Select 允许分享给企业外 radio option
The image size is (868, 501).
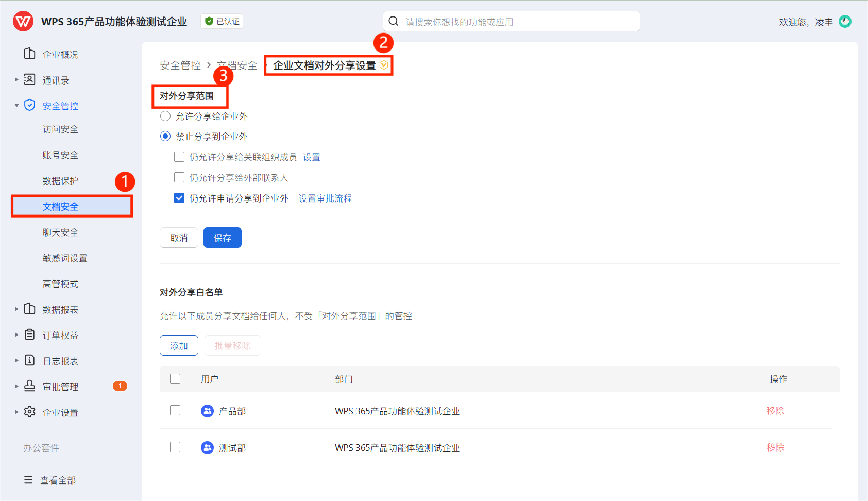point(165,116)
